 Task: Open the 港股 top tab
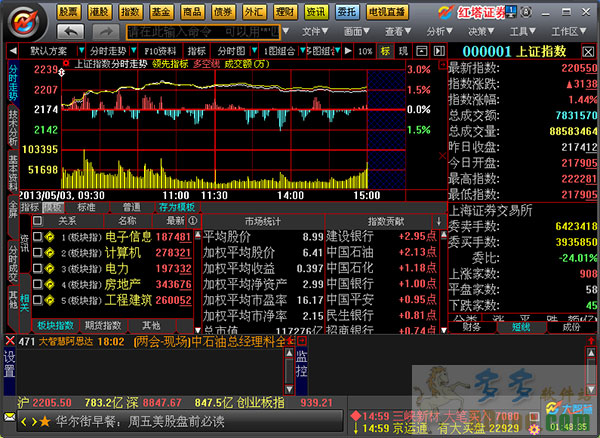tap(100, 12)
